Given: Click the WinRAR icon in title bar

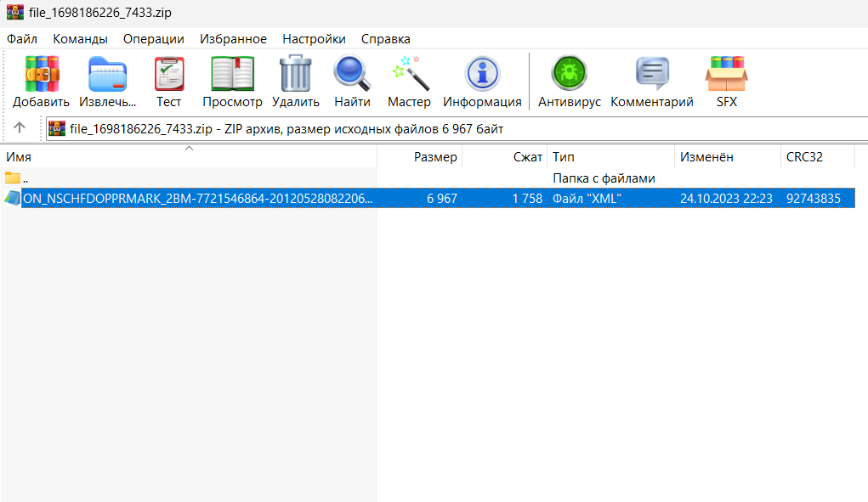Looking at the screenshot, I should tap(15, 12).
